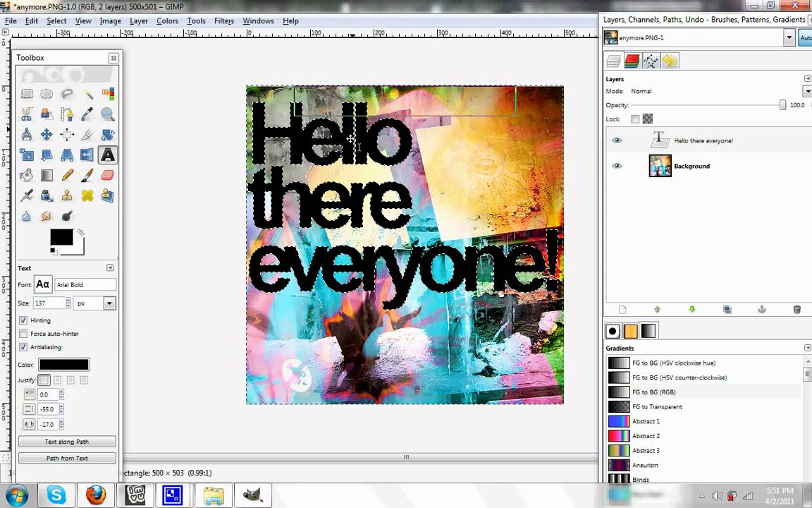Select the Foreground Select tool
Screen dimensions: 812x508
47,114
